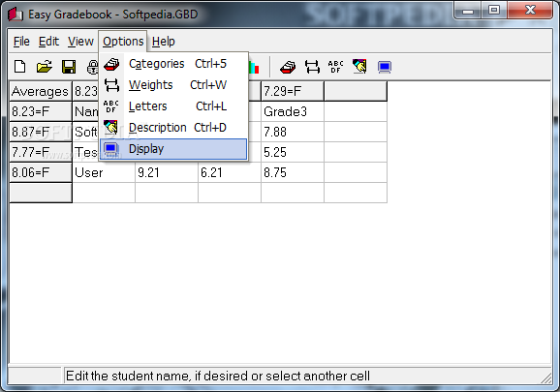This screenshot has height=392, width=560.
Task: Choose Weights from the Options menu
Action: click(x=173, y=85)
